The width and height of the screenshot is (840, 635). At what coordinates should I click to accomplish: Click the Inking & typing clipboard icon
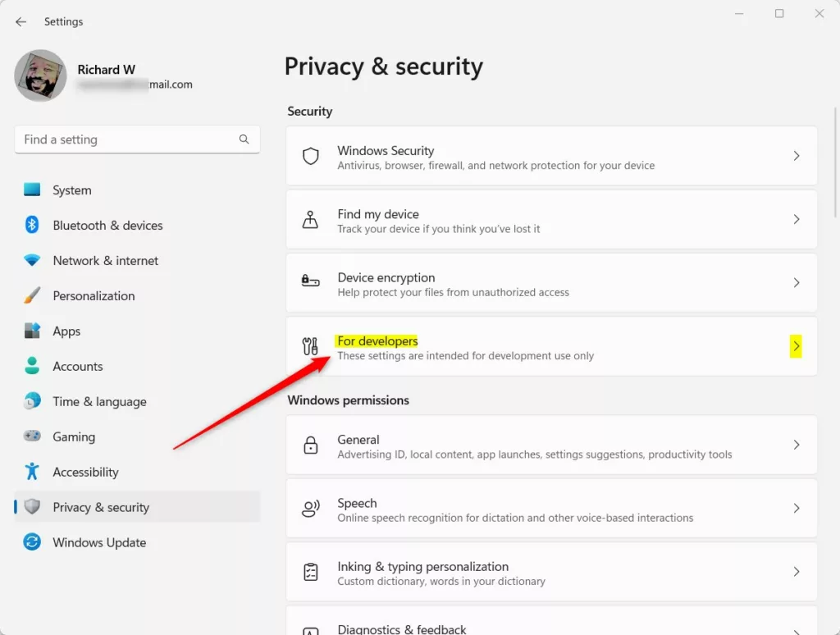[x=311, y=572]
